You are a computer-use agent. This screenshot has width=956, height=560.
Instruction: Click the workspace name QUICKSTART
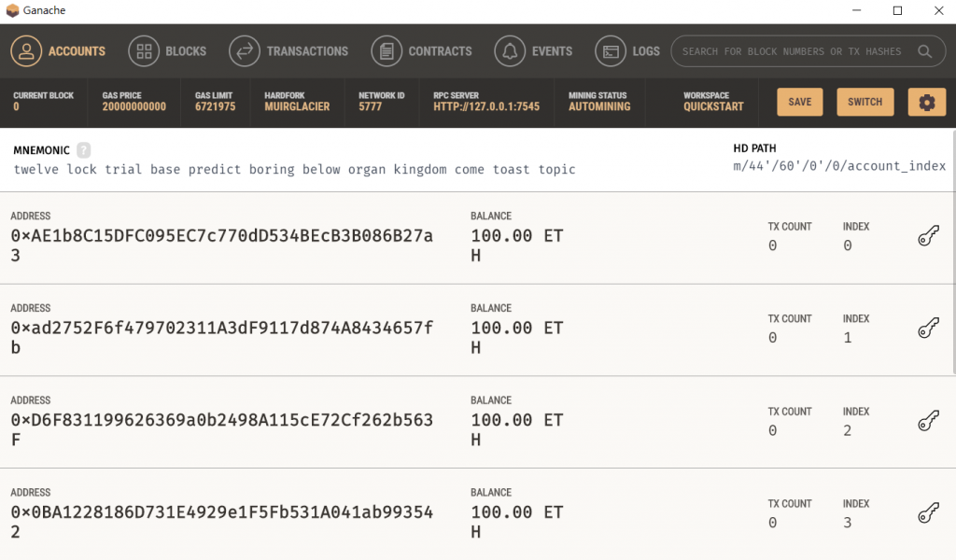[x=713, y=106]
